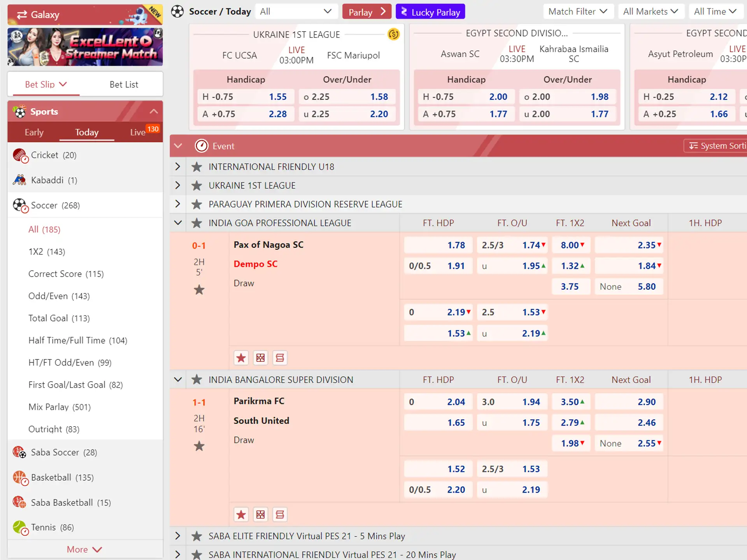Screen dimensions: 747x560
Task: Click the Kabaddi sport icon
Action: pos(19,180)
